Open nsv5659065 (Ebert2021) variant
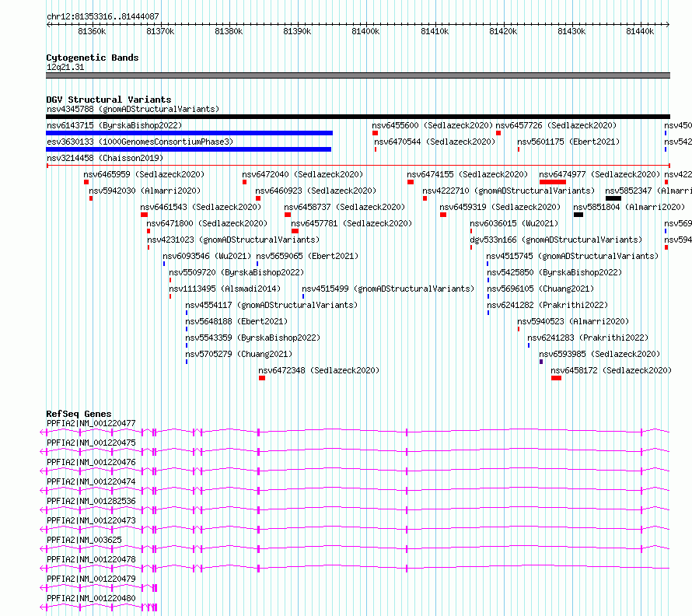This screenshot has height=616, width=692. (308, 256)
